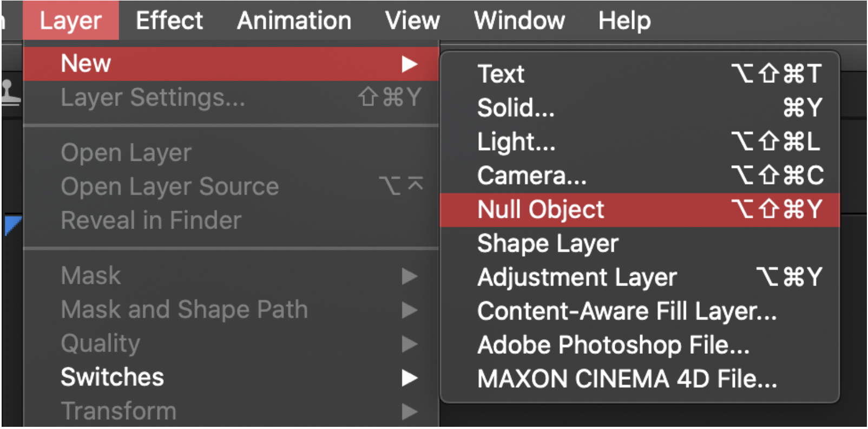Expand the Mask submenu arrow
Viewport: 868px width, 429px height.
410,276
